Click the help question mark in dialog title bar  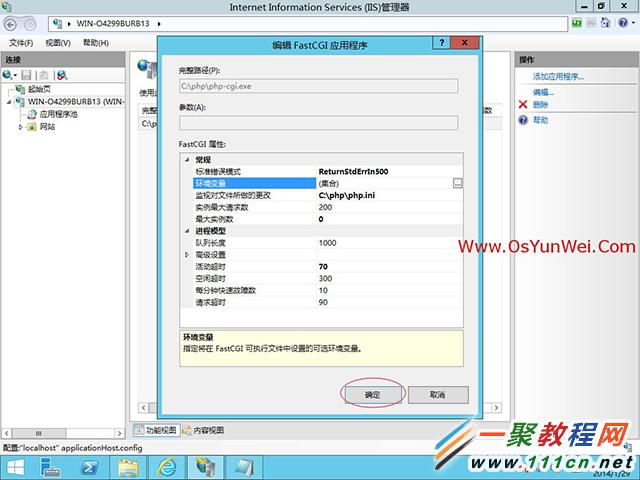[x=442, y=42]
